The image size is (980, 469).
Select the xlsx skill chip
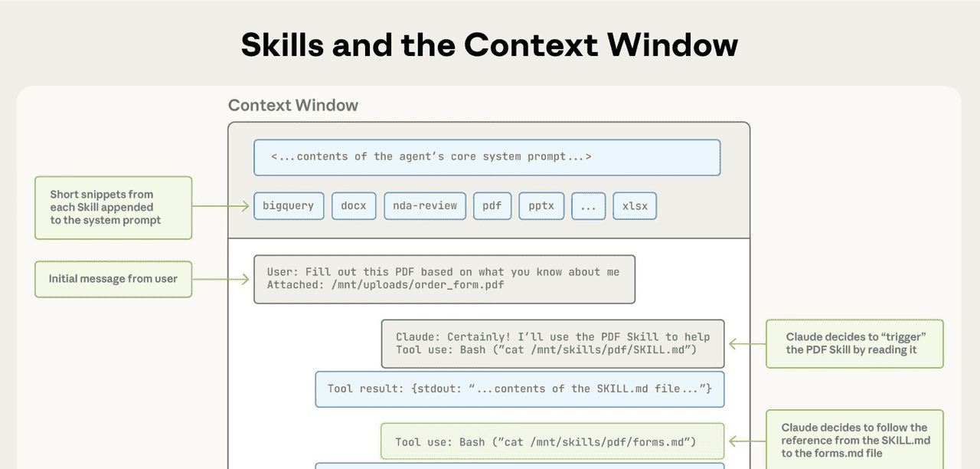click(x=635, y=206)
